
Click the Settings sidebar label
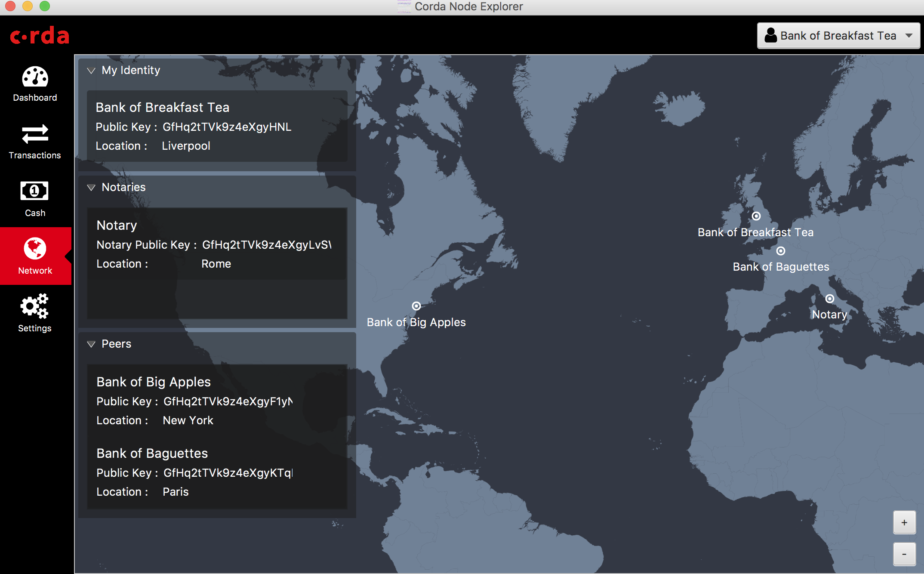click(34, 328)
